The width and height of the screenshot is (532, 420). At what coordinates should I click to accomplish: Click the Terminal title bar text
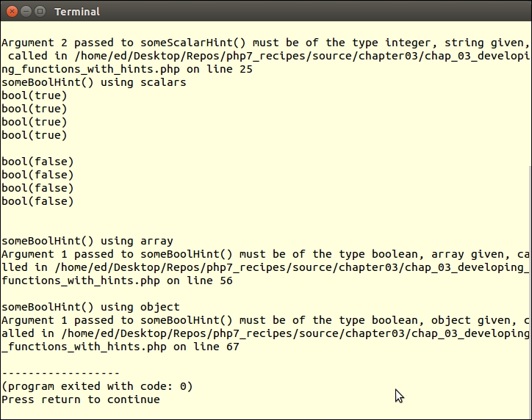[x=76, y=12]
